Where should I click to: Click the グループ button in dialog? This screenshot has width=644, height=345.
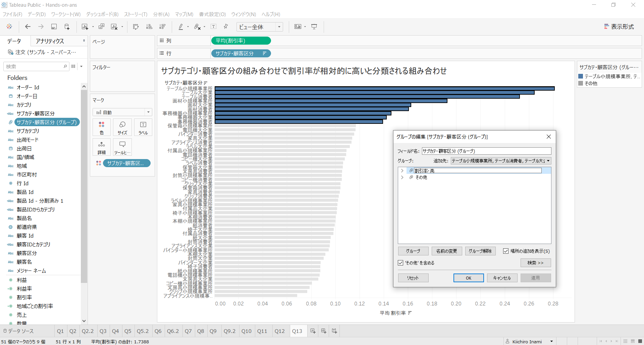point(413,251)
